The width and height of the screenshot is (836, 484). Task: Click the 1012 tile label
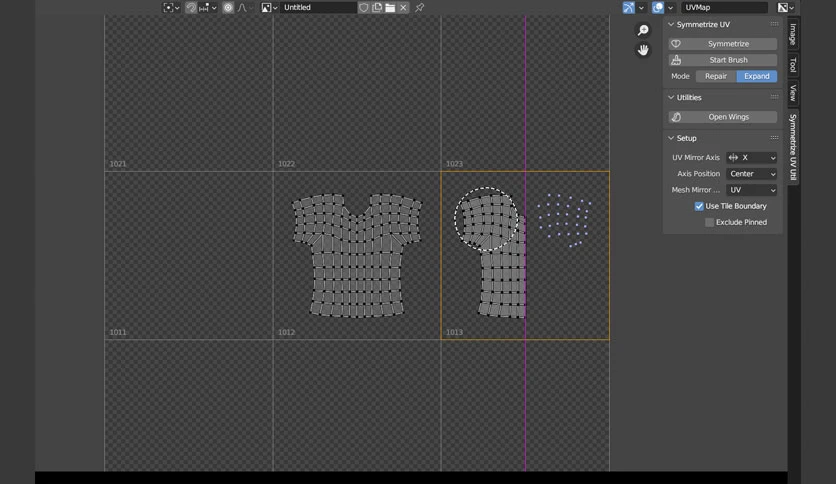point(286,332)
